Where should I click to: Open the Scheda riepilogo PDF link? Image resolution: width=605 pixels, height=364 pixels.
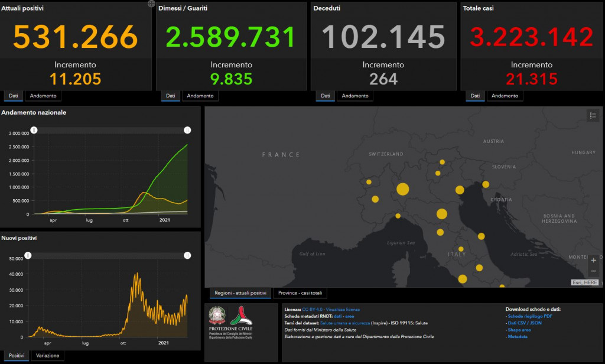pyautogui.click(x=529, y=316)
